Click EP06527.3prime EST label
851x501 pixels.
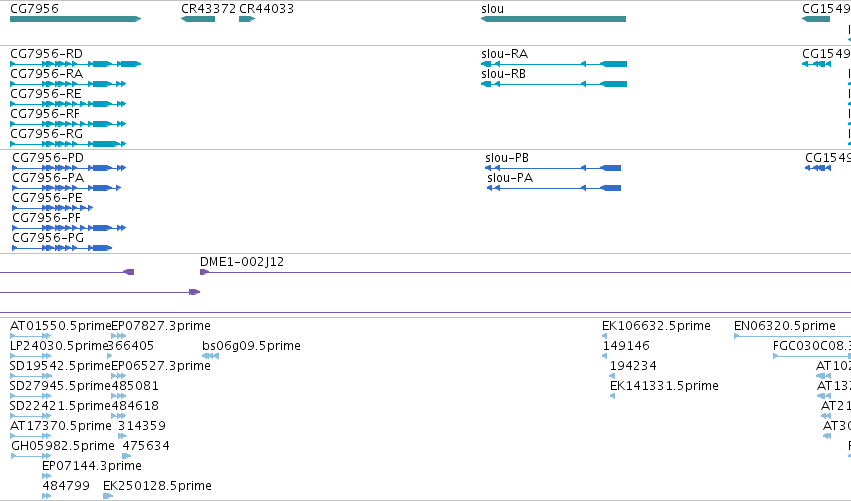[161, 366]
